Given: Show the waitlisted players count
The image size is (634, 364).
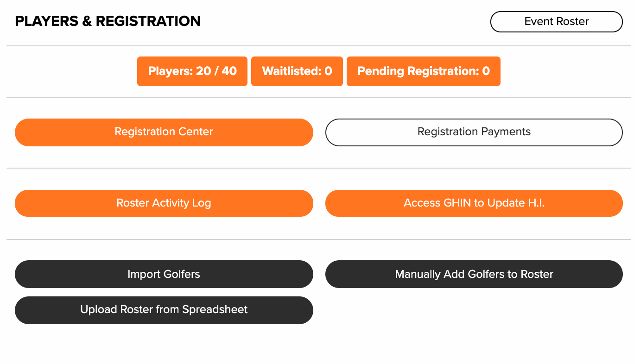Looking at the screenshot, I should click(297, 71).
